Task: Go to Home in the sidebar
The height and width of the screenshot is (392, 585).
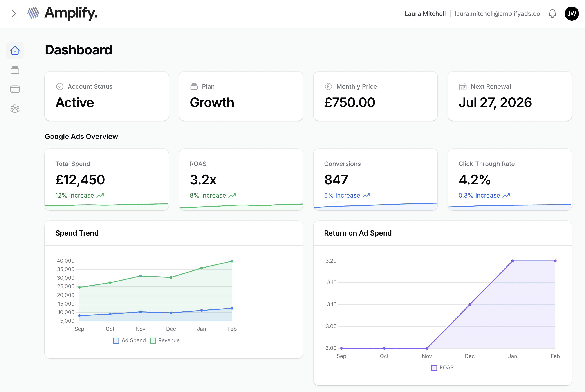Action: (x=15, y=50)
